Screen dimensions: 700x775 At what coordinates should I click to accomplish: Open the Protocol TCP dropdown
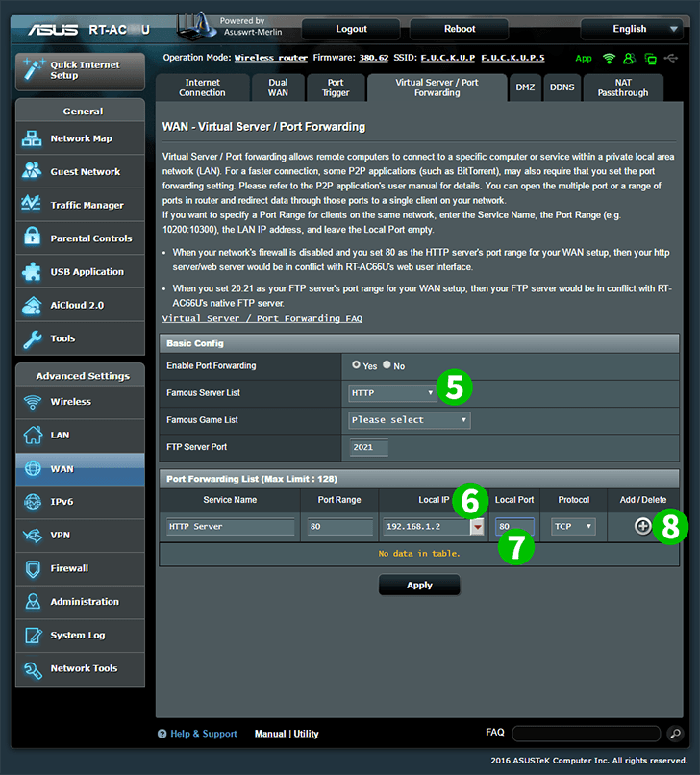click(573, 526)
